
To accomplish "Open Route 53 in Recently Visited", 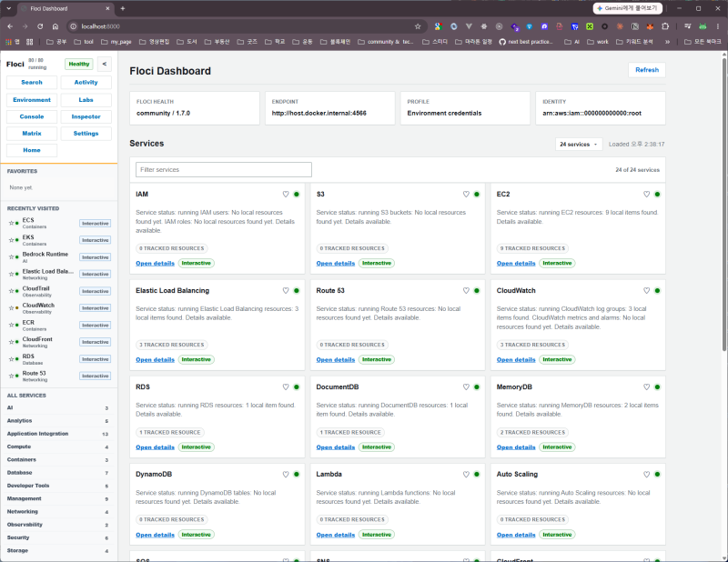I will pyautogui.click(x=35, y=374).
